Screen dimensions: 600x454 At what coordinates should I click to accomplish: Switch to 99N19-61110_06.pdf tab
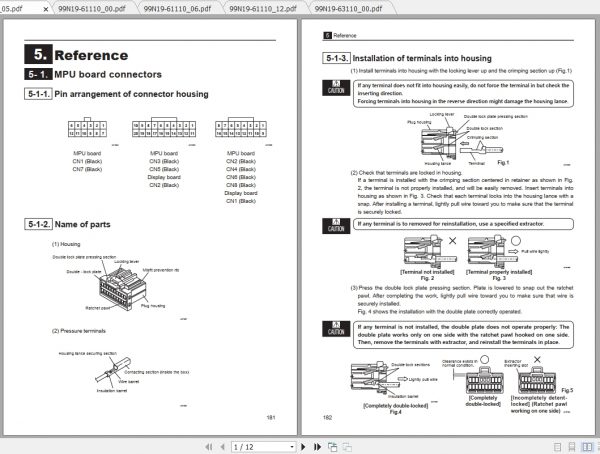[x=177, y=8]
